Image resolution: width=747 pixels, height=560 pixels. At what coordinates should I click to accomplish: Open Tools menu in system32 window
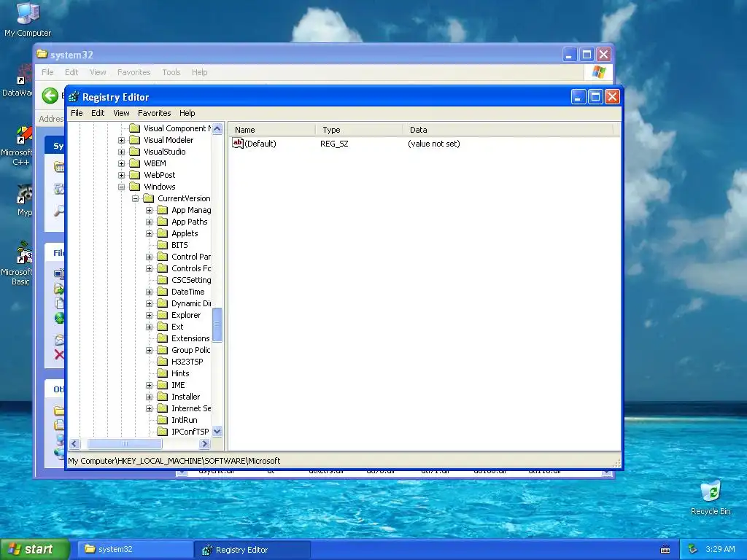[171, 72]
